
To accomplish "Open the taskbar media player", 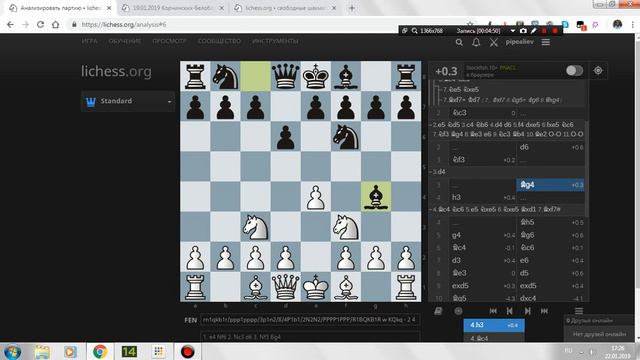I will pos(70,351).
